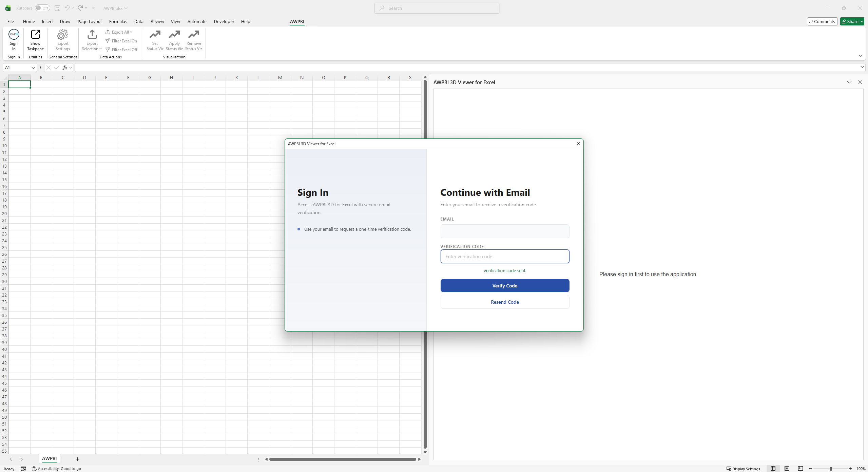Click the Undo arrow icon
Viewport: 868px width, 472px height.
[x=67, y=8]
